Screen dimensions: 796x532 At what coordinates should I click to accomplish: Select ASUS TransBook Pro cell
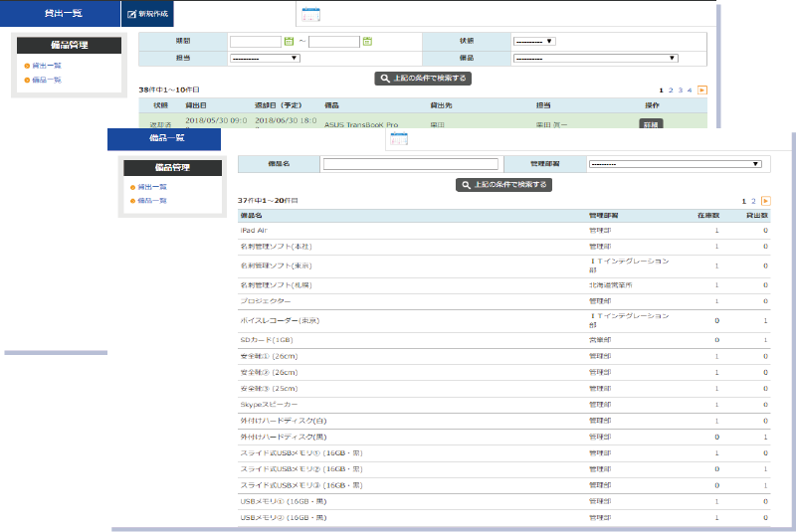[x=361, y=124]
